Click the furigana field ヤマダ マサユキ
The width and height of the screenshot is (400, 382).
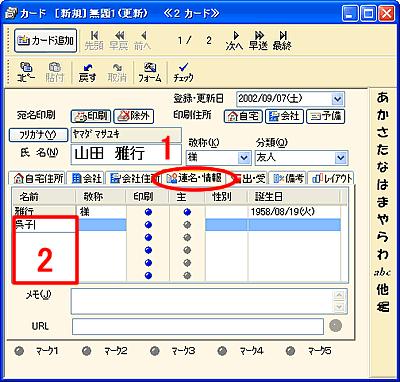[126, 135]
